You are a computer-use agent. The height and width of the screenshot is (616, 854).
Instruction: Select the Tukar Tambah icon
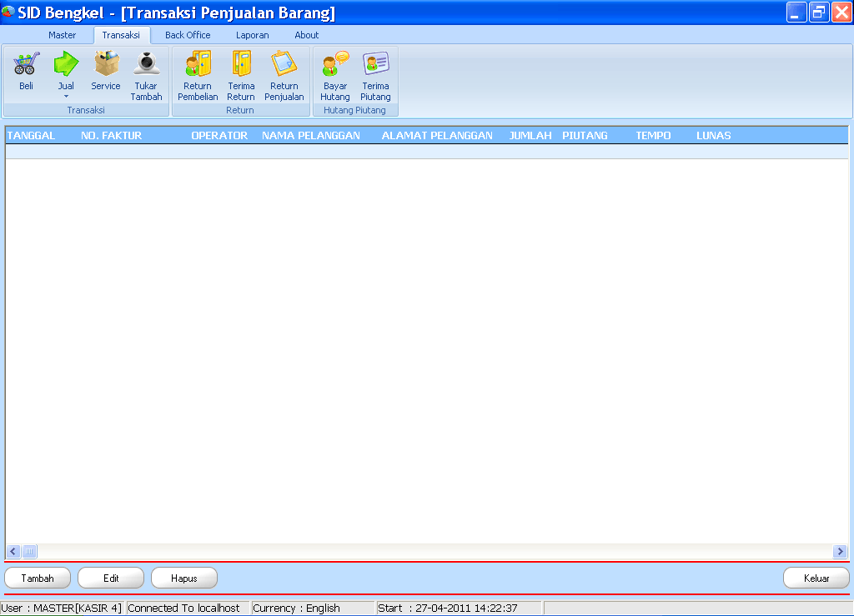tap(146, 73)
